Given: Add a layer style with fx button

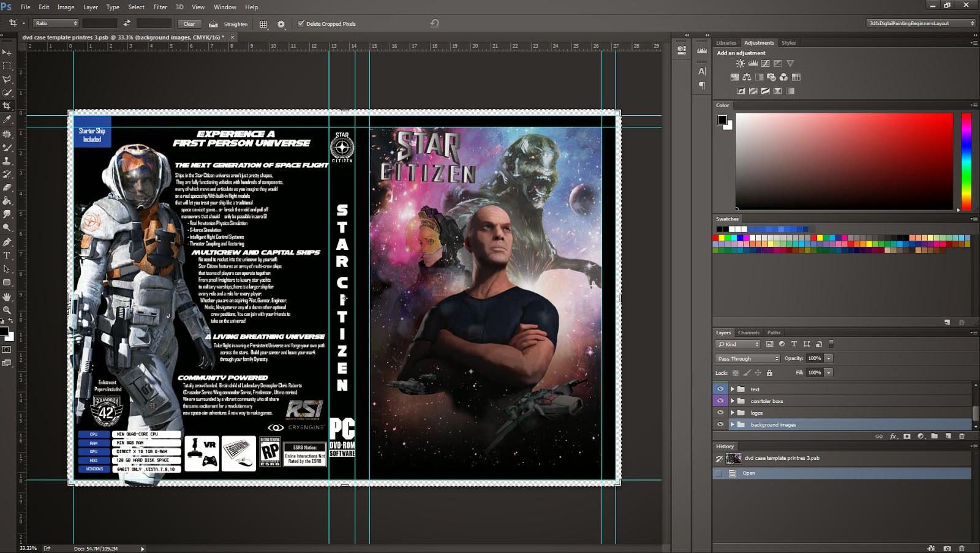Looking at the screenshot, I should [x=893, y=437].
